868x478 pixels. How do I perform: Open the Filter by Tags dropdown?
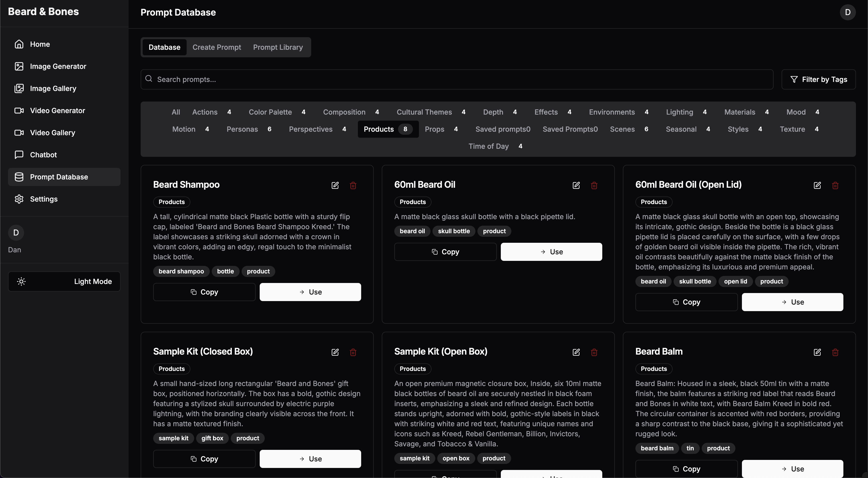click(x=819, y=80)
